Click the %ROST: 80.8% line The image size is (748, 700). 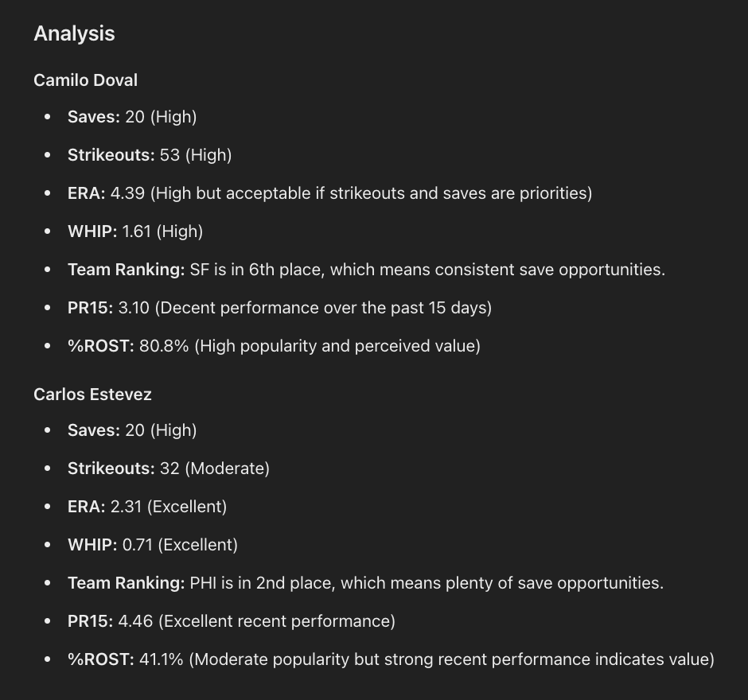(274, 346)
